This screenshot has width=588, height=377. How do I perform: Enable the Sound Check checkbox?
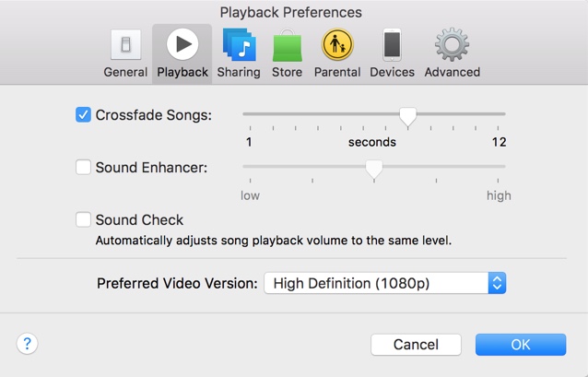[83, 219]
